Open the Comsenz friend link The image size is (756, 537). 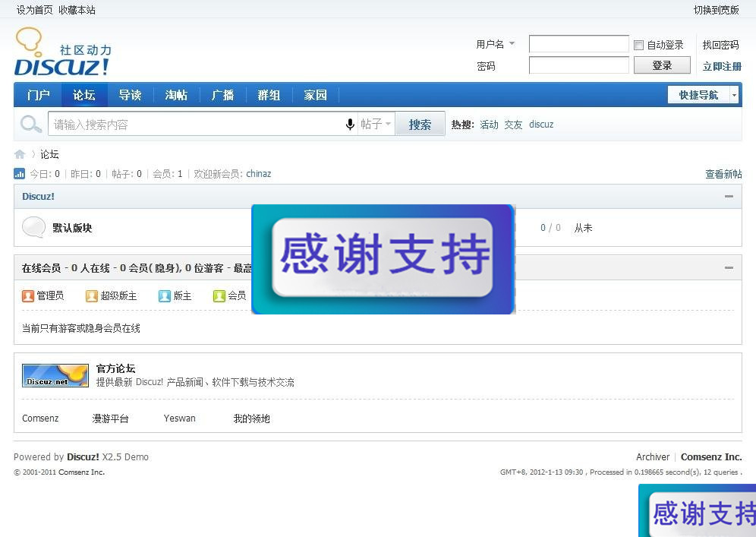pyautogui.click(x=40, y=419)
